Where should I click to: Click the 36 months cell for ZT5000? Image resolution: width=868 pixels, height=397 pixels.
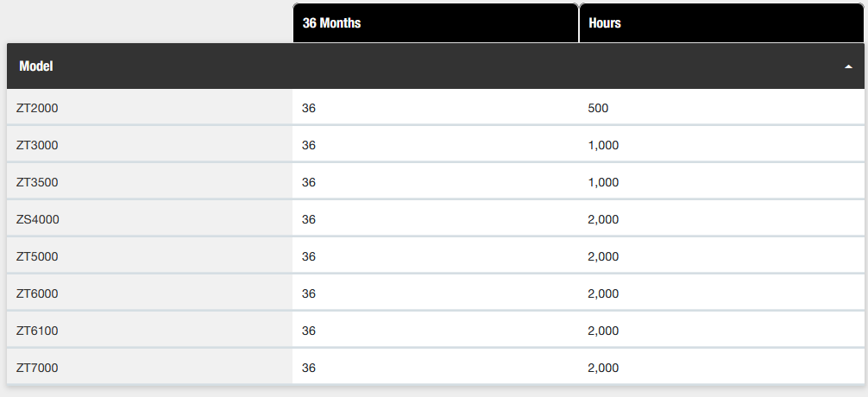436,256
